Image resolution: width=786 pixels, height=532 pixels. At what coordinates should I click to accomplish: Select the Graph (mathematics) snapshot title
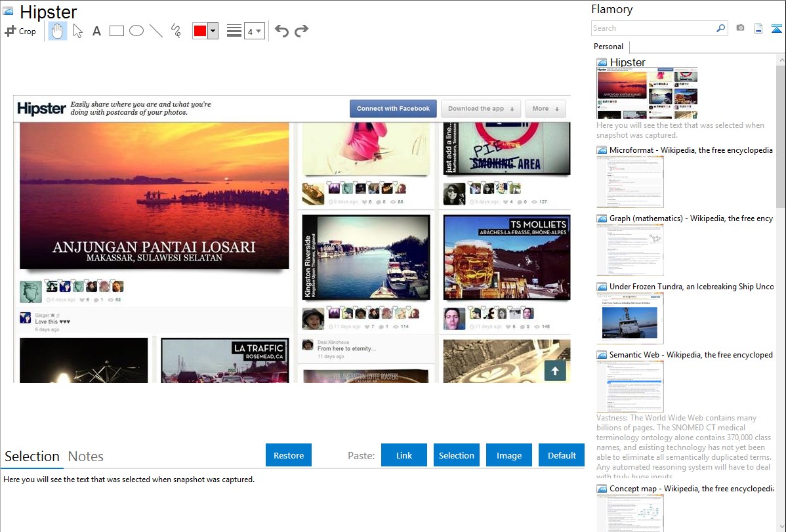point(692,218)
